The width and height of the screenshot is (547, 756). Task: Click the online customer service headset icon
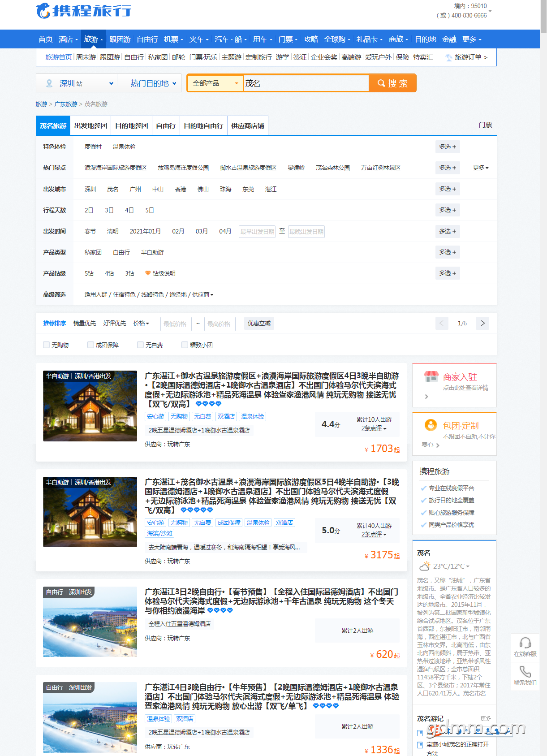pyautogui.click(x=525, y=643)
